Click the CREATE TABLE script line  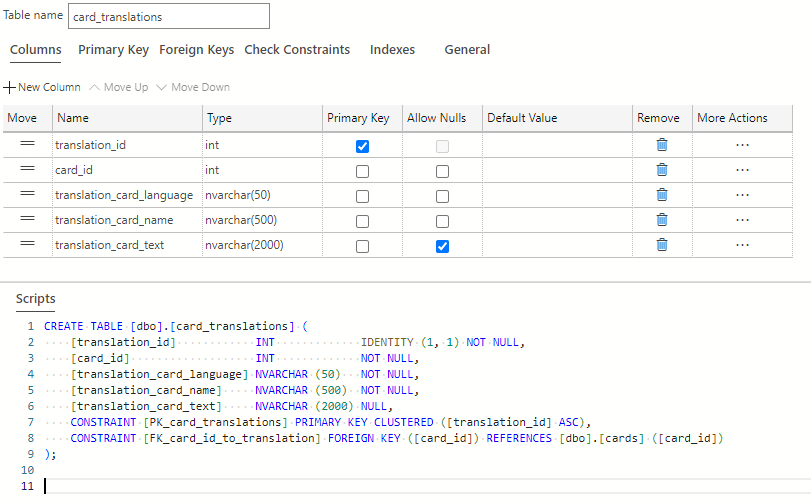pyautogui.click(x=176, y=326)
